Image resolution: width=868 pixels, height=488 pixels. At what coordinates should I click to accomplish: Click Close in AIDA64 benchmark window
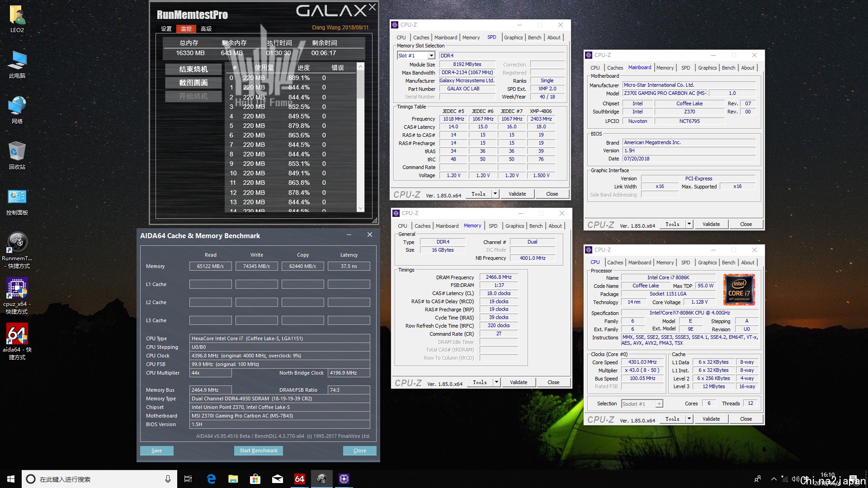coord(360,450)
